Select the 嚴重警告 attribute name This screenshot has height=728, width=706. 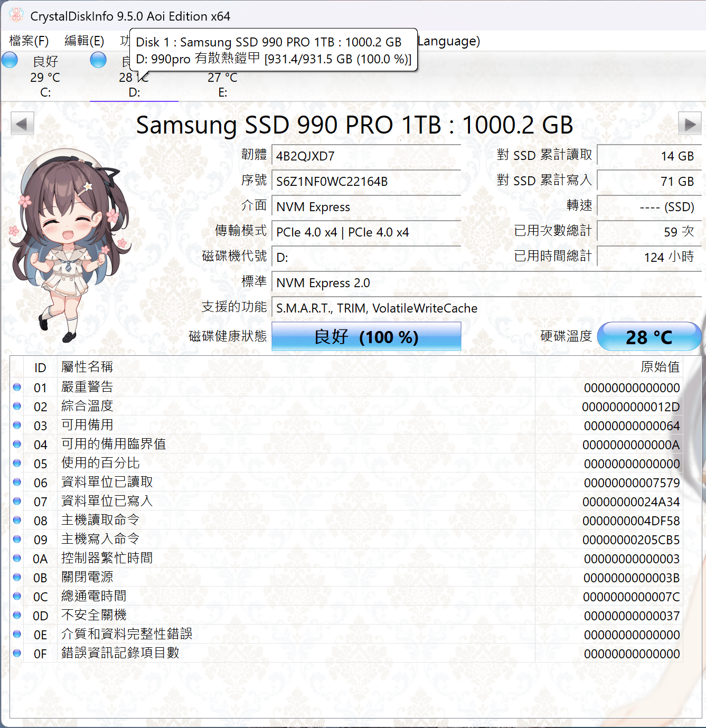(x=87, y=387)
